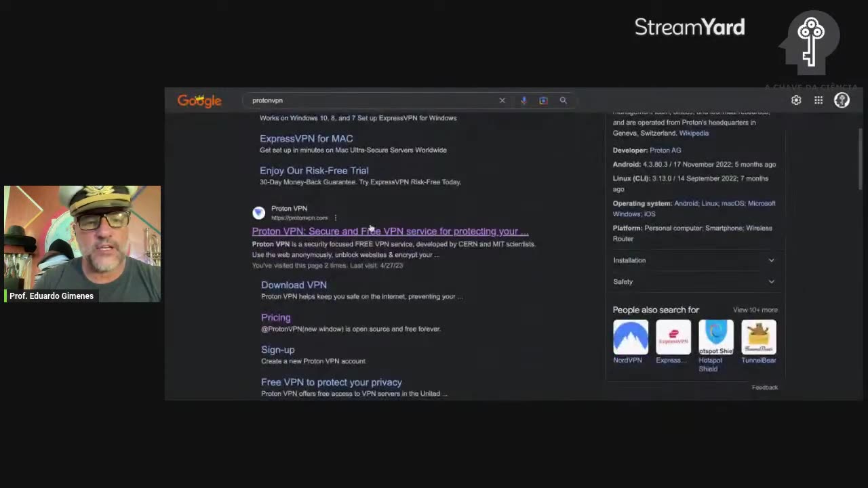
Task: Click the magnifying glass search icon
Action: tap(563, 100)
